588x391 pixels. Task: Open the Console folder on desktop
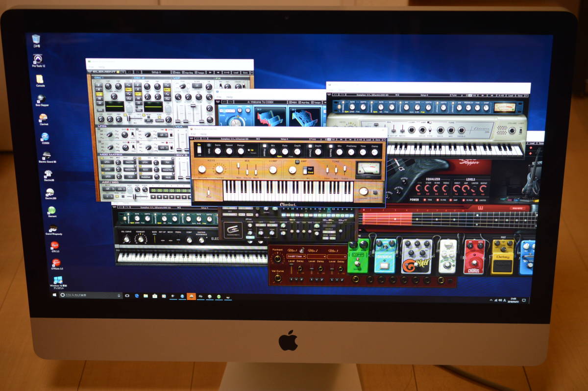(40, 80)
